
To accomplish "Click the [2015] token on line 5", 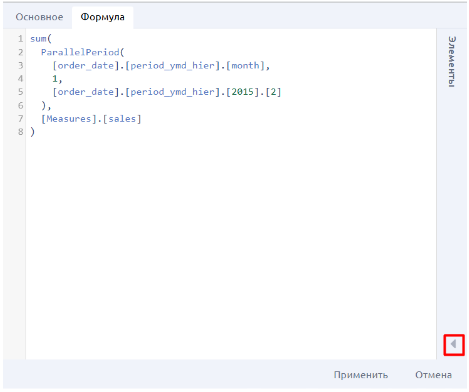I will [243, 92].
